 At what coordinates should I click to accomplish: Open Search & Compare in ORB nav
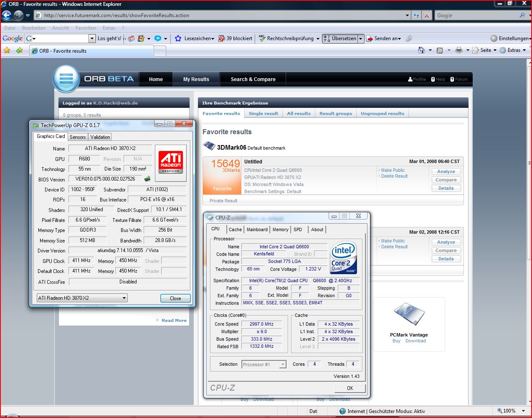click(253, 79)
